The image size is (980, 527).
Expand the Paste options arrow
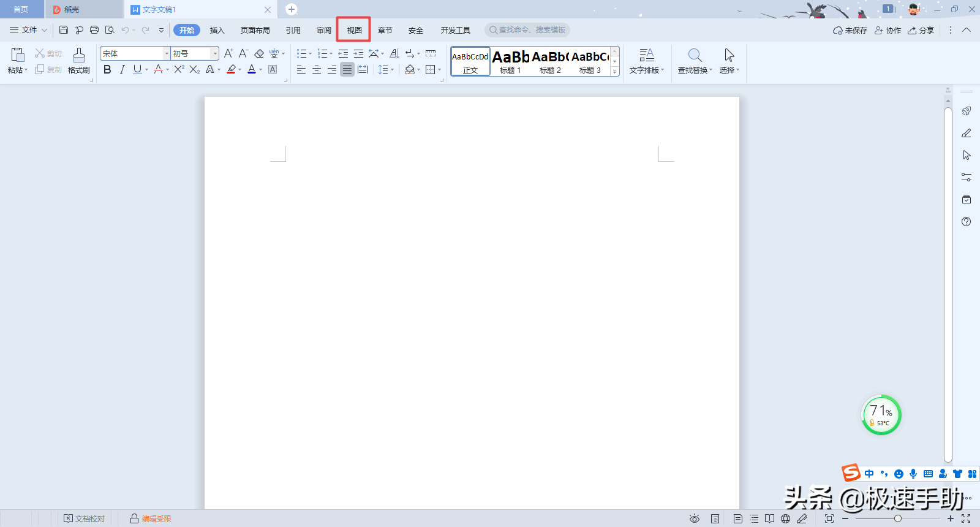(x=26, y=70)
